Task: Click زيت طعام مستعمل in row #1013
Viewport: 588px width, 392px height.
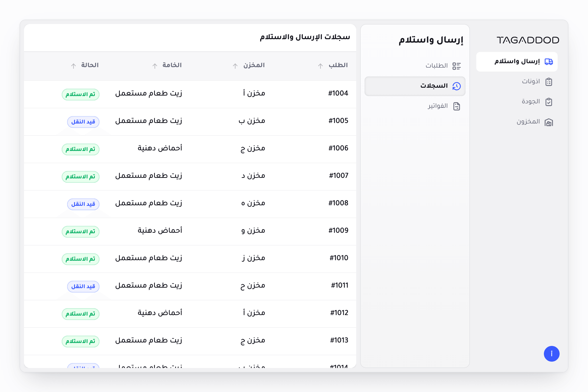Action: [x=149, y=340]
